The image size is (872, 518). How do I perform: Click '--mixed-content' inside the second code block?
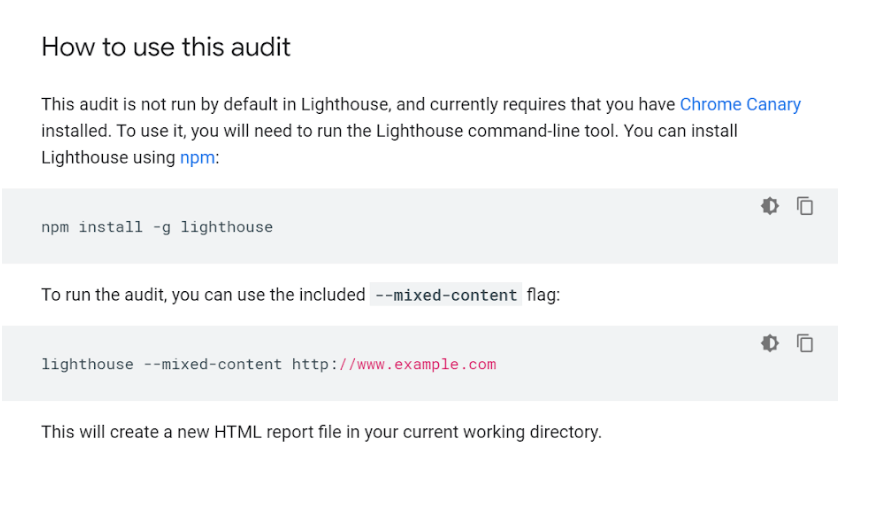213,364
